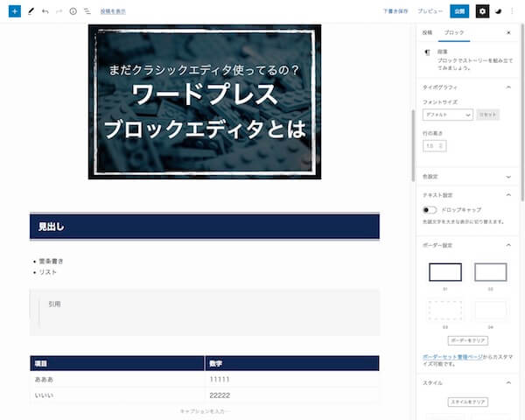525x420 pixels.
Task: Click the paragraph block icon in sidebar
Action: (427, 52)
